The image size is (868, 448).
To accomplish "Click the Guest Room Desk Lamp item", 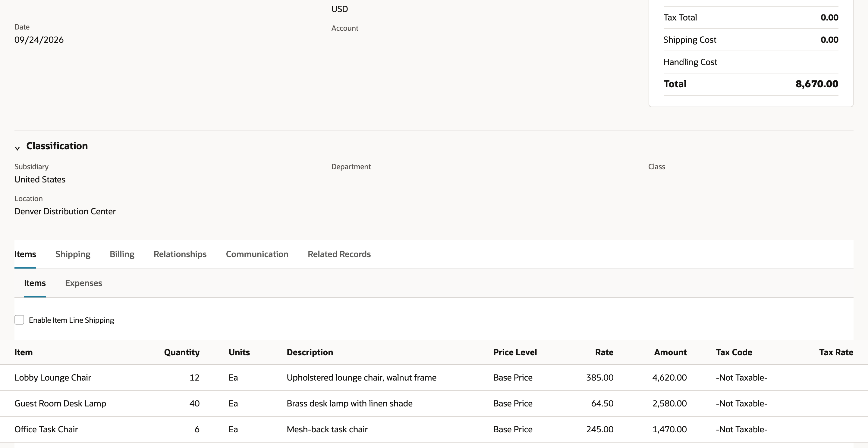I will 60,403.
